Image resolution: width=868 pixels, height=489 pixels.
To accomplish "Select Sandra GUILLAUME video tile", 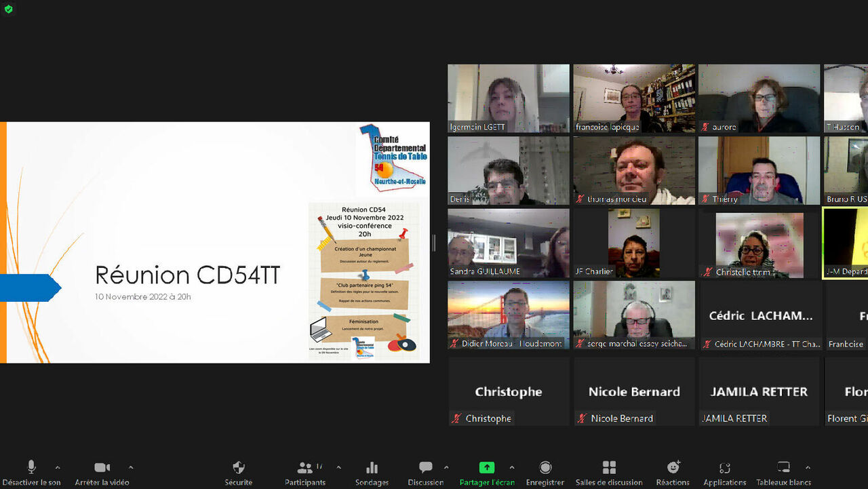I will (x=509, y=243).
